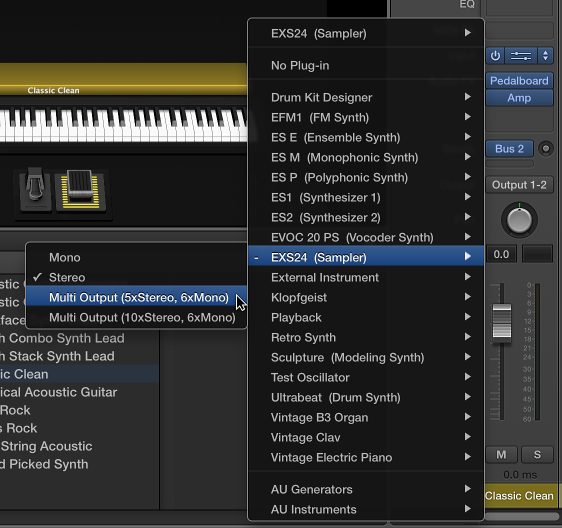Image resolution: width=562 pixels, height=528 pixels.
Task: Click the EQ label area
Action: pos(467,4)
